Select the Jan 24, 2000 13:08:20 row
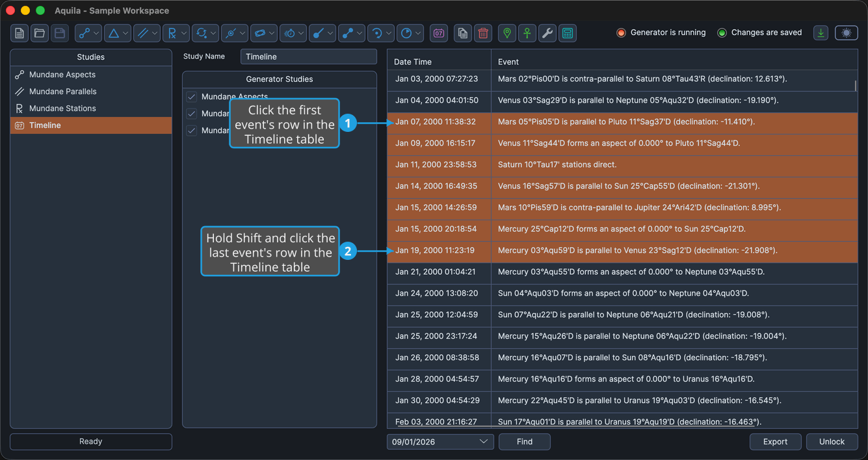 click(x=622, y=294)
